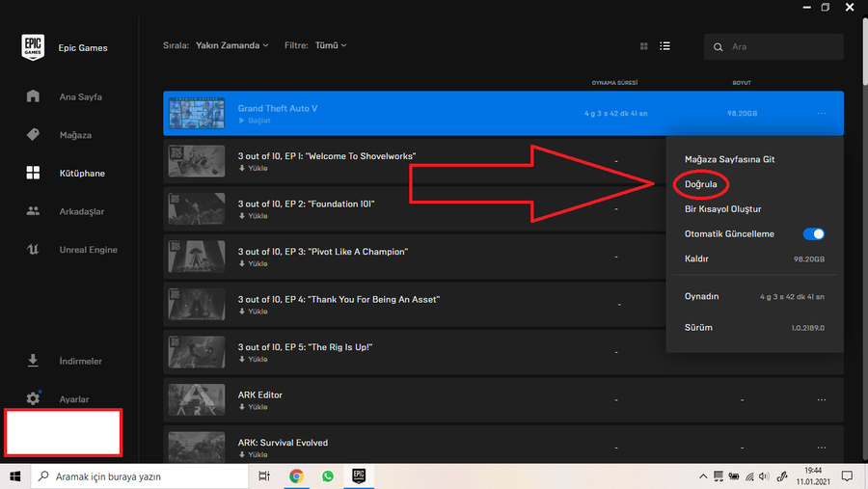Toggle Otomatik Güncelleme switch off

click(813, 234)
